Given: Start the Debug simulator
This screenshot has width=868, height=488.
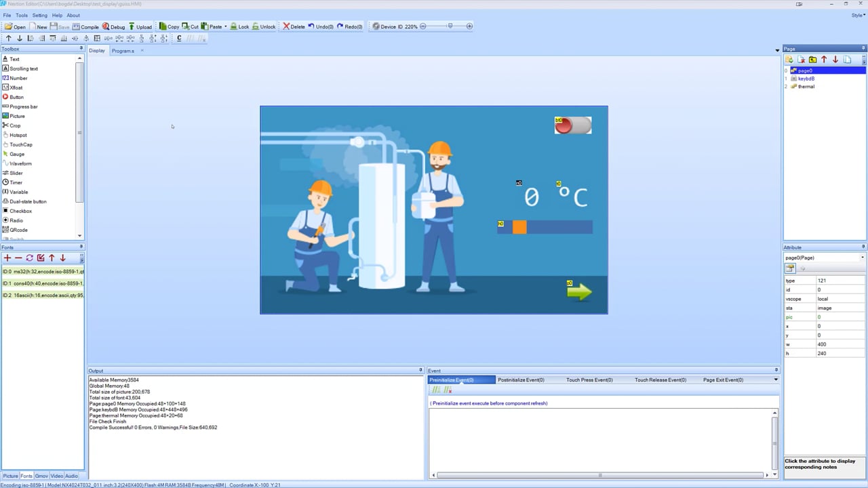Looking at the screenshot, I should [x=113, y=26].
